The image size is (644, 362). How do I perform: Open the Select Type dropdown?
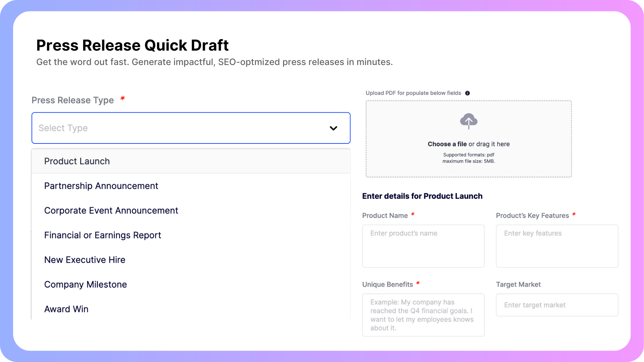click(191, 128)
